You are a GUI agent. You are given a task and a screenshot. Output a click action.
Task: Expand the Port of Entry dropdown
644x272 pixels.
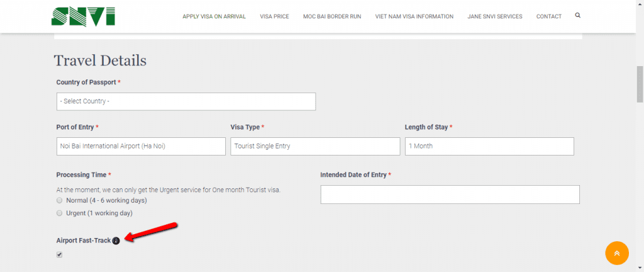[x=141, y=146]
